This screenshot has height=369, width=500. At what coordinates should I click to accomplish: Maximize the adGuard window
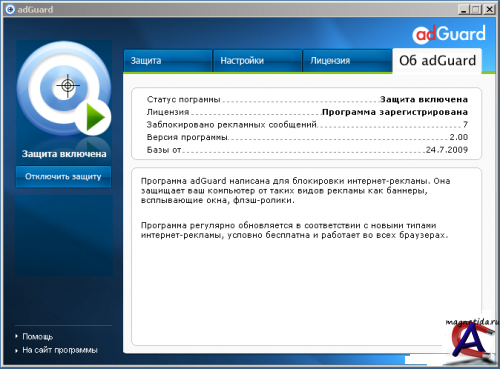tap(476, 9)
